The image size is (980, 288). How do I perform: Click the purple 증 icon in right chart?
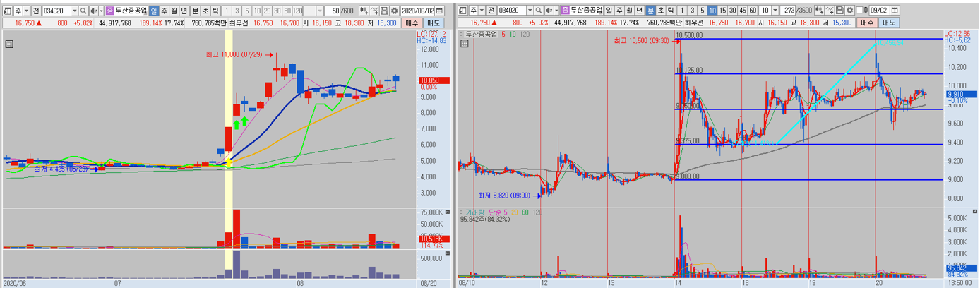[566, 11]
